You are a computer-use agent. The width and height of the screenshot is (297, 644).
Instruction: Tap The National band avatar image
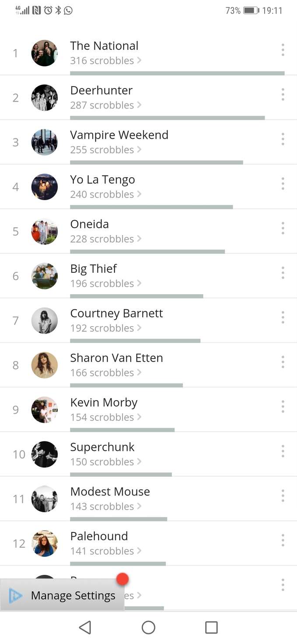coord(45,53)
